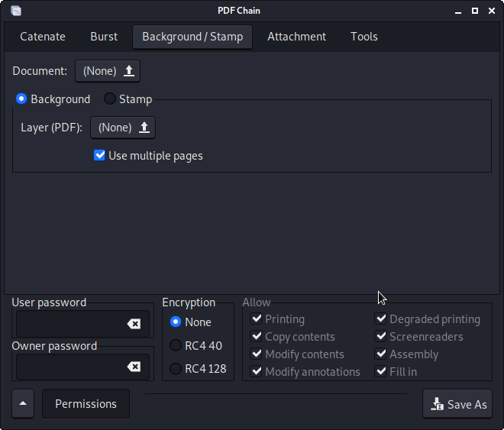This screenshot has height=430, width=504.
Task: Maximize the PDF Chain window
Action: tap(475, 11)
